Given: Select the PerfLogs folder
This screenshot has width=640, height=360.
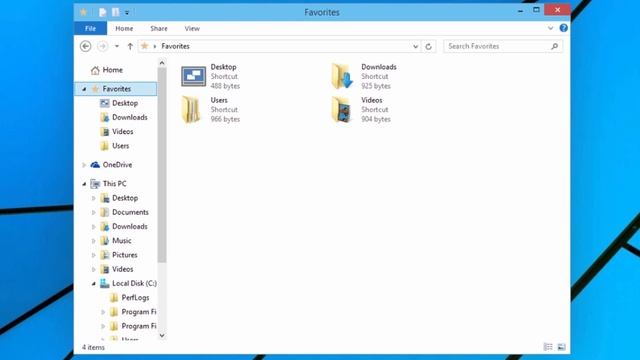Looking at the screenshot, I should tap(135, 298).
